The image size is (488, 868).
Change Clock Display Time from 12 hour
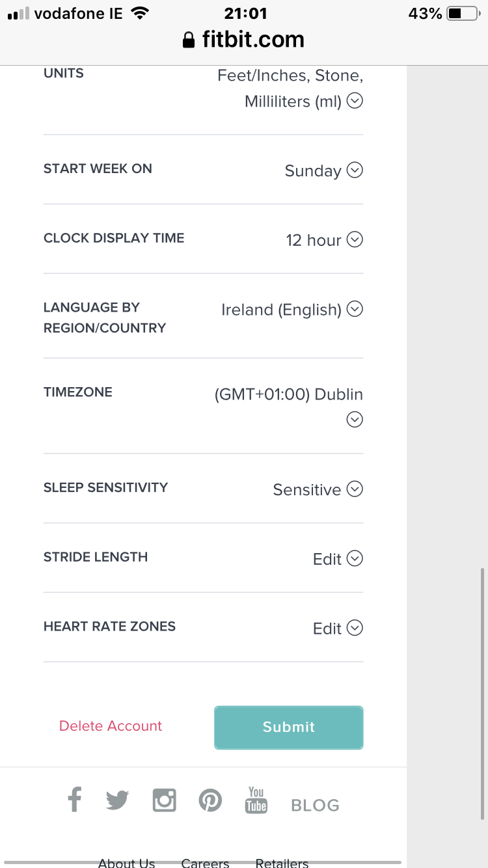(x=355, y=240)
